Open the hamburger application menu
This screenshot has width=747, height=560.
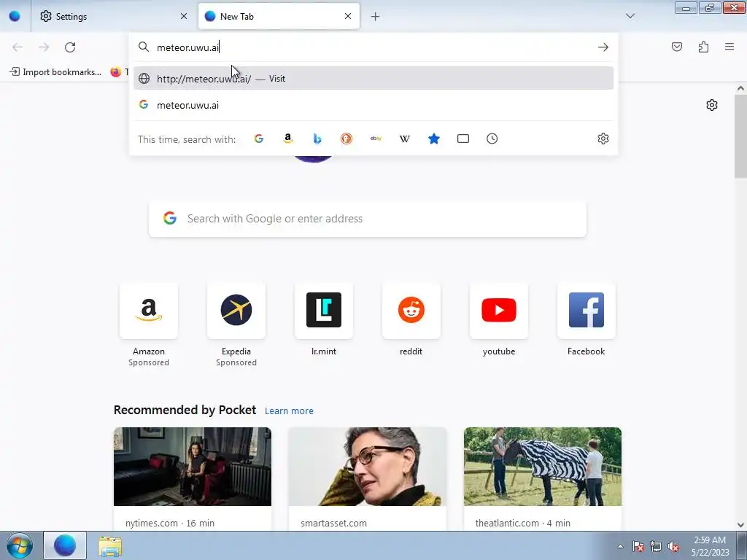tap(729, 47)
